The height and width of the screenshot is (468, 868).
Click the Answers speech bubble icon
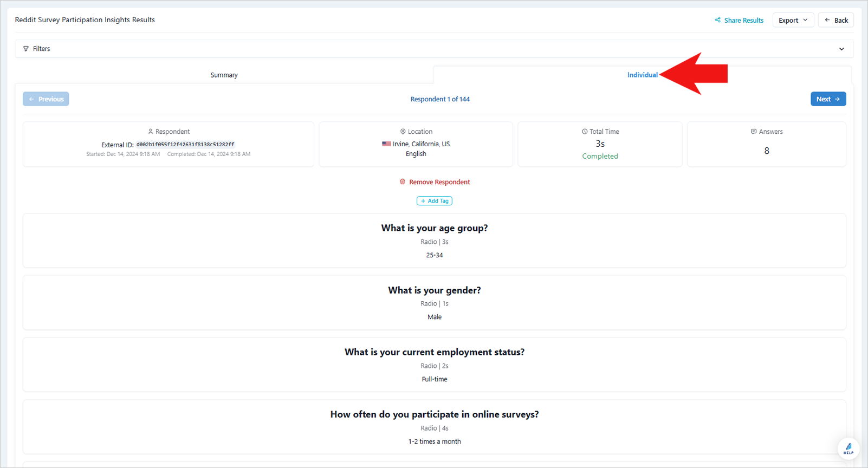(754, 132)
